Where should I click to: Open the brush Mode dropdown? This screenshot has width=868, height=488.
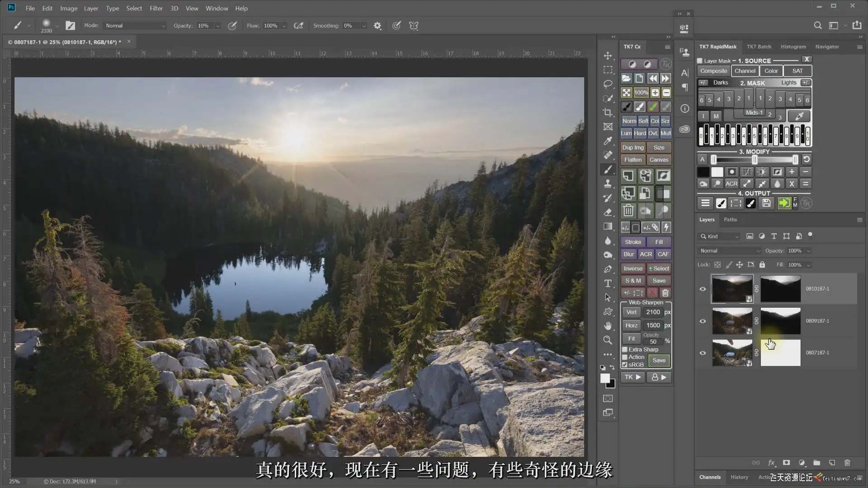pos(135,26)
